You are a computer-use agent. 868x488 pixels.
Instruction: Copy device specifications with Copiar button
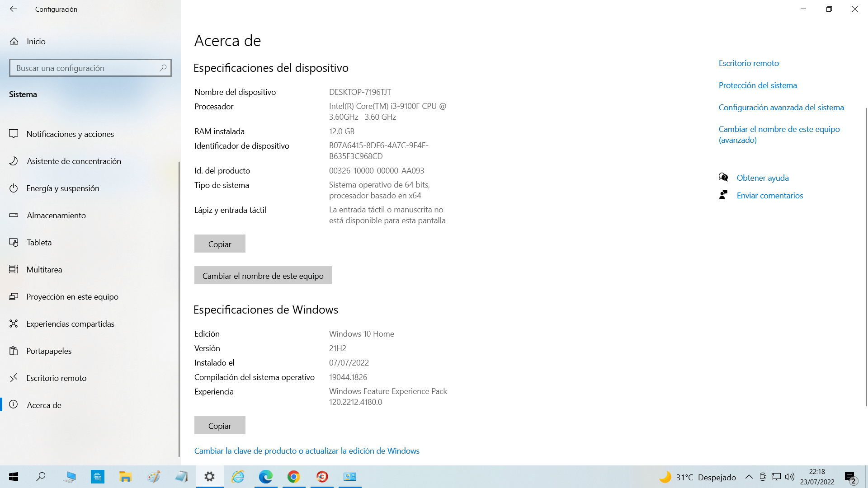220,244
